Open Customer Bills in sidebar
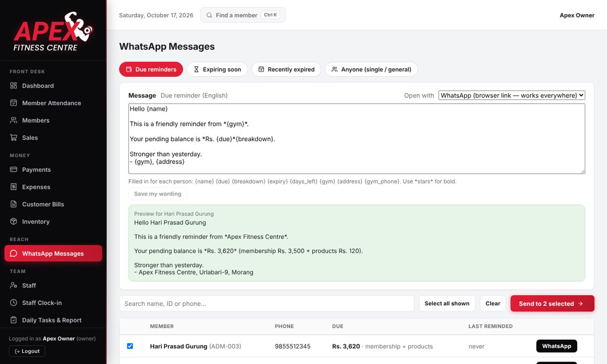Viewport: 607px width, 364px height. pos(53,204)
